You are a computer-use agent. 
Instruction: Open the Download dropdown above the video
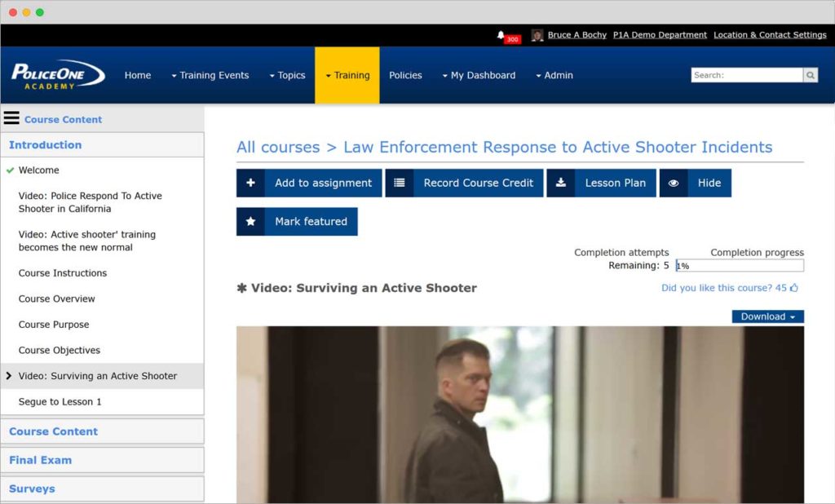pyautogui.click(x=767, y=316)
